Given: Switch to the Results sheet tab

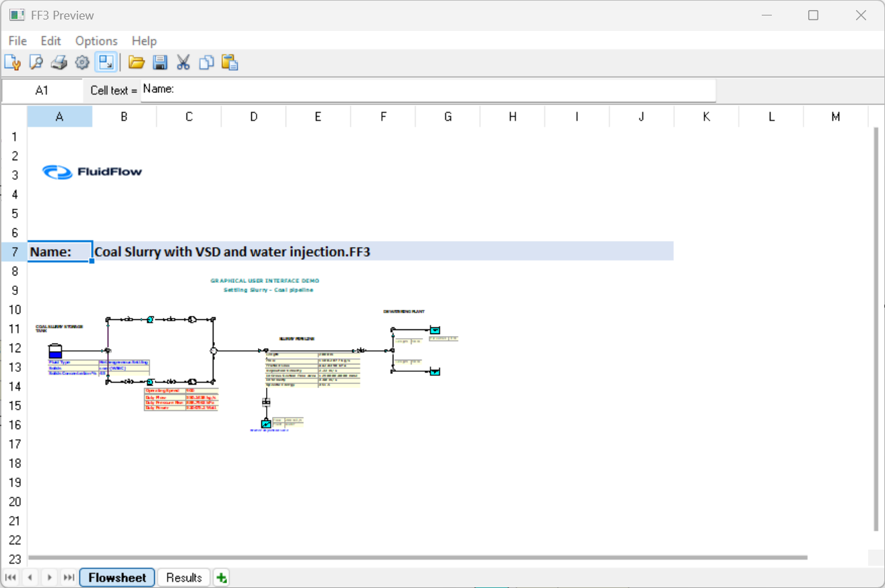Looking at the screenshot, I should coord(184,577).
